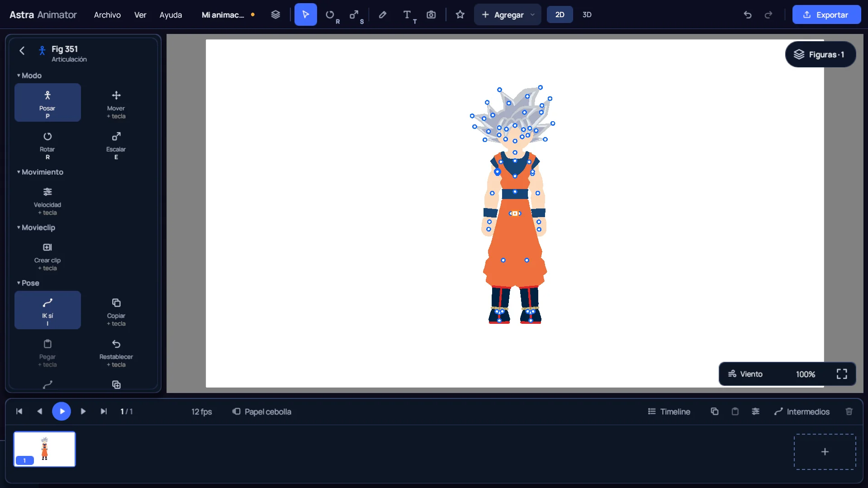Viewport: 868px width, 488px height.
Task: Activate Posar mode
Action: pos(47,102)
